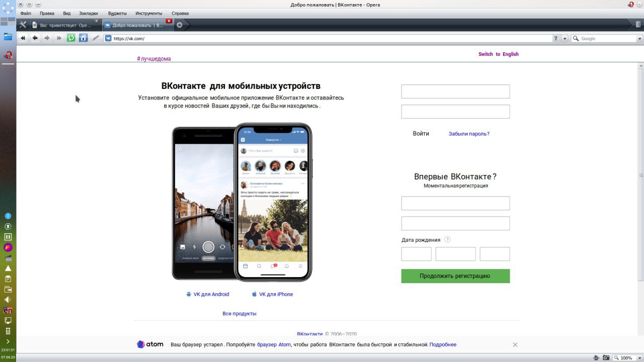Open the Виджеты menu

click(117, 13)
